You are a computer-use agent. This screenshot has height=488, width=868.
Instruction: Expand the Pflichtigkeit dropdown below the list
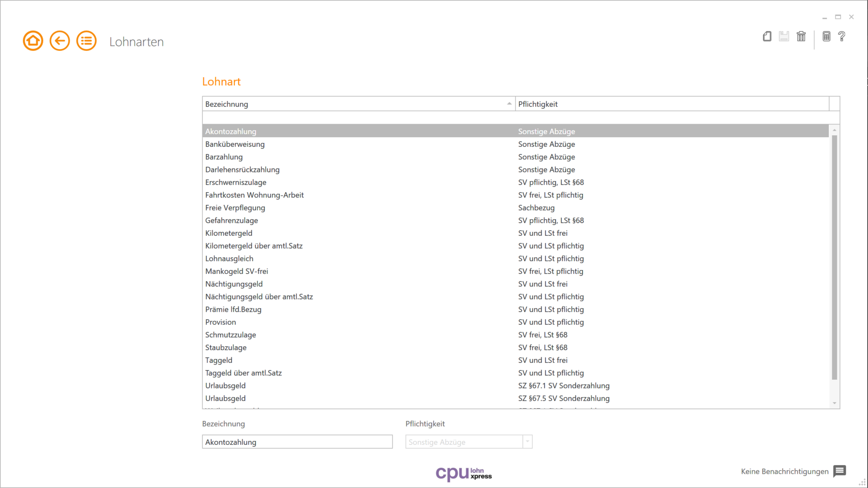[x=527, y=442]
